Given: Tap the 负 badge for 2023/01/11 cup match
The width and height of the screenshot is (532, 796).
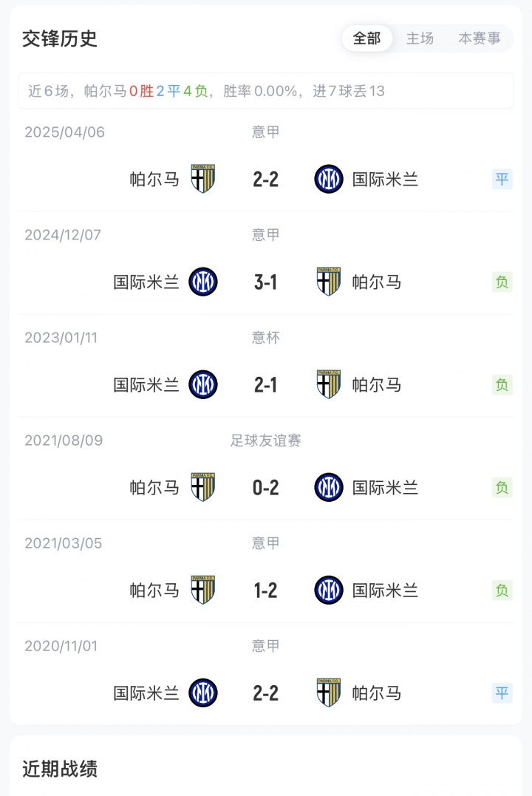Looking at the screenshot, I should coord(502,384).
